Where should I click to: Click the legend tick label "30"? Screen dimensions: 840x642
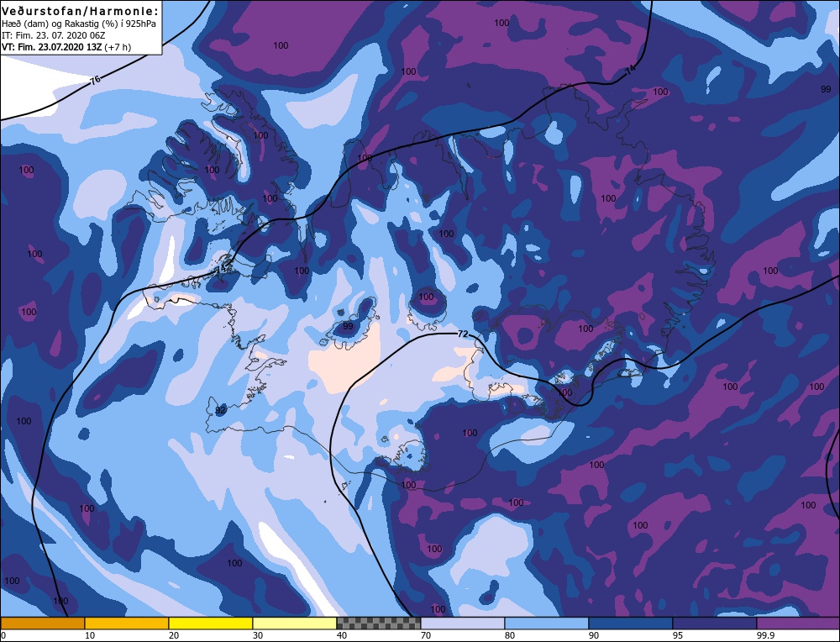click(258, 635)
